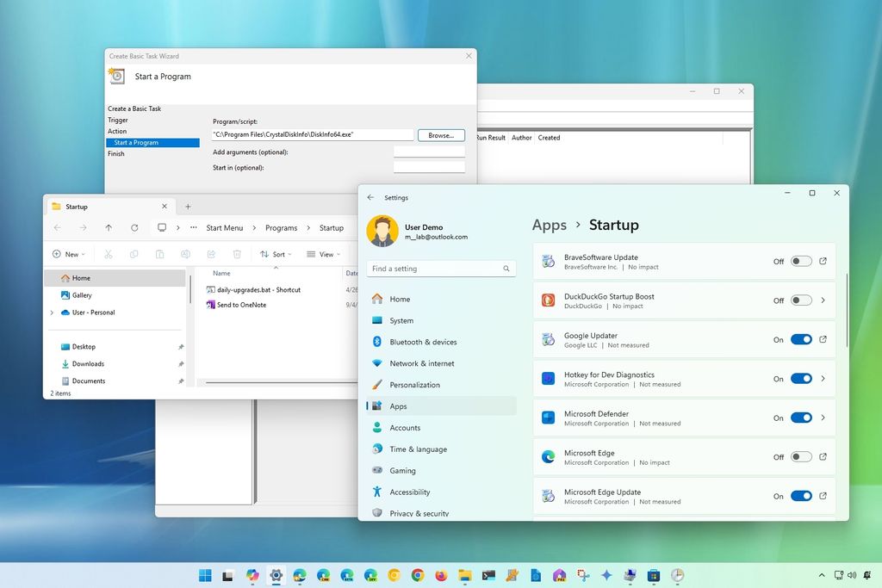Click Apps in the Startup page breadcrumb
This screenshot has width=882, height=588.
point(549,225)
